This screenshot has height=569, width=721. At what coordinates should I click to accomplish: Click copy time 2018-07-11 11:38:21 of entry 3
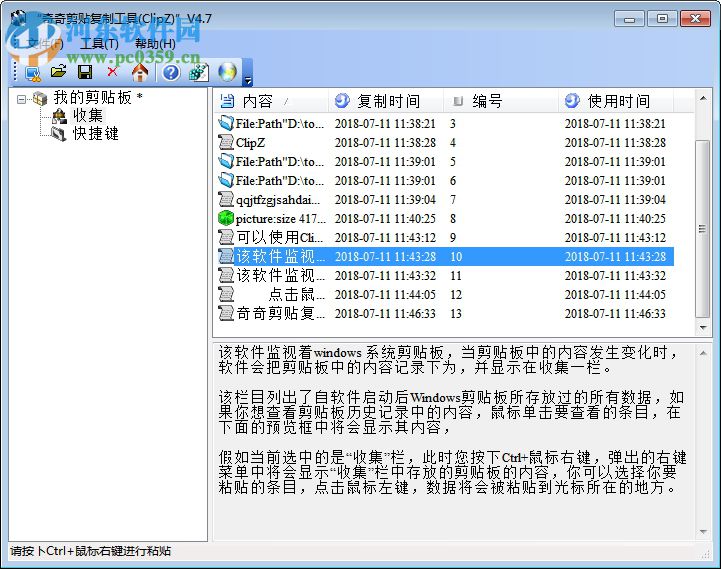tap(385, 124)
